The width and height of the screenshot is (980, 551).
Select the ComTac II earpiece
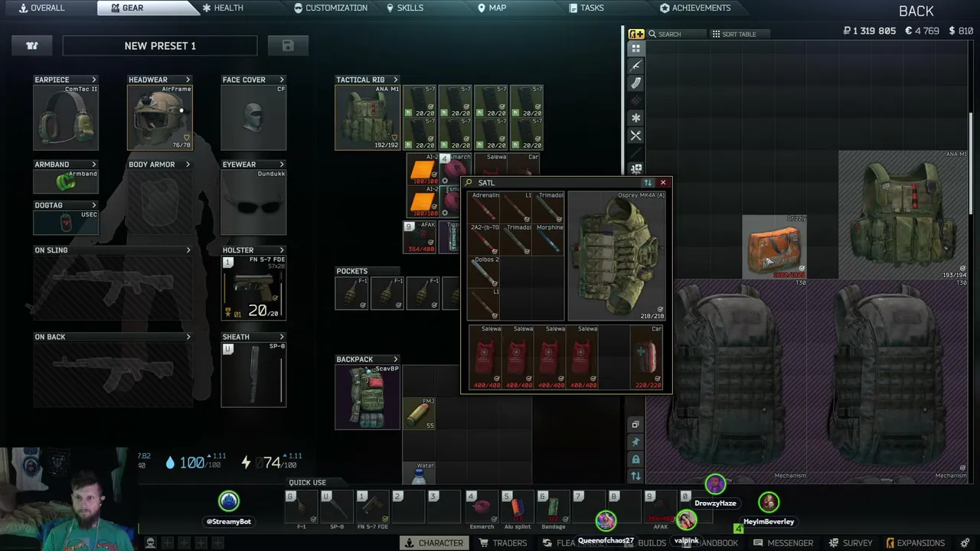(x=66, y=117)
